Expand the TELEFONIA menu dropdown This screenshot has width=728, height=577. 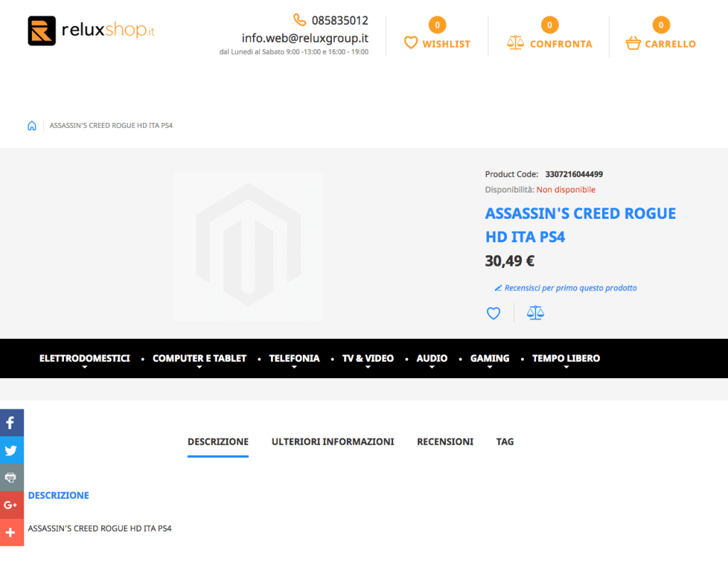click(x=294, y=358)
